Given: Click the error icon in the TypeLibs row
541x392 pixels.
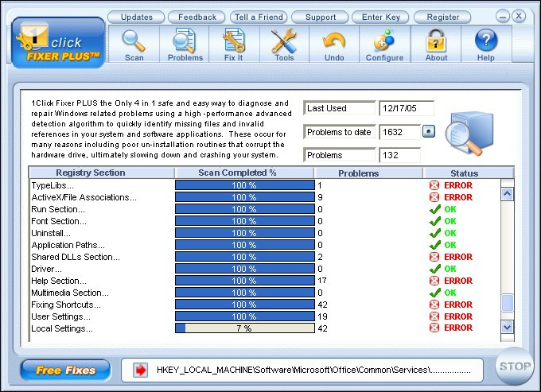Looking at the screenshot, I should point(434,185).
